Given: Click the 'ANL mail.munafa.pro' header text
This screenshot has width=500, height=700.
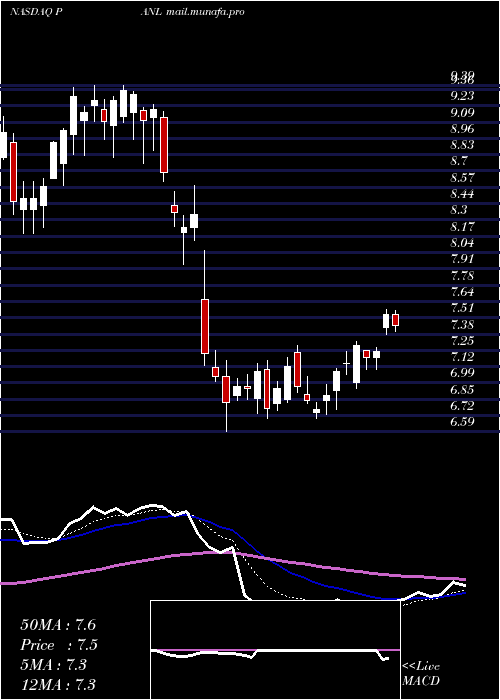Looking at the screenshot, I should coord(192,12).
